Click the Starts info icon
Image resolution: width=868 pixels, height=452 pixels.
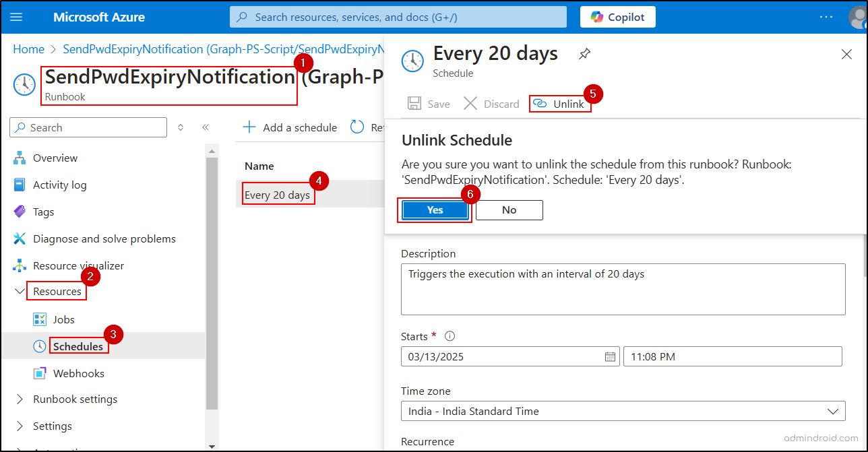coord(450,336)
